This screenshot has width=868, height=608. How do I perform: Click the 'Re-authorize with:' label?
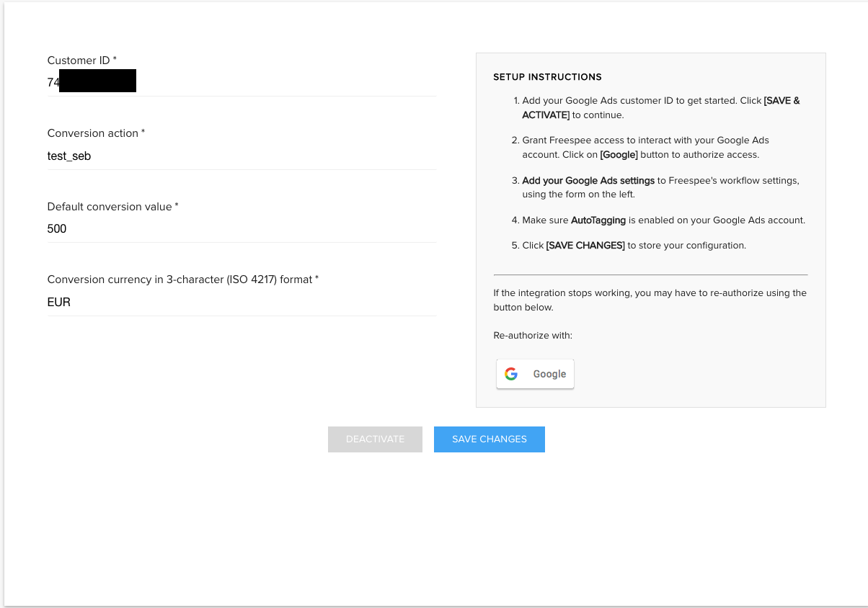533,336
